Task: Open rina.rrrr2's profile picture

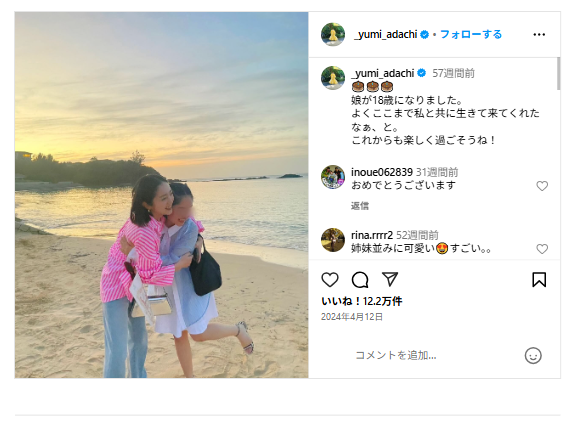Action: pos(333,240)
